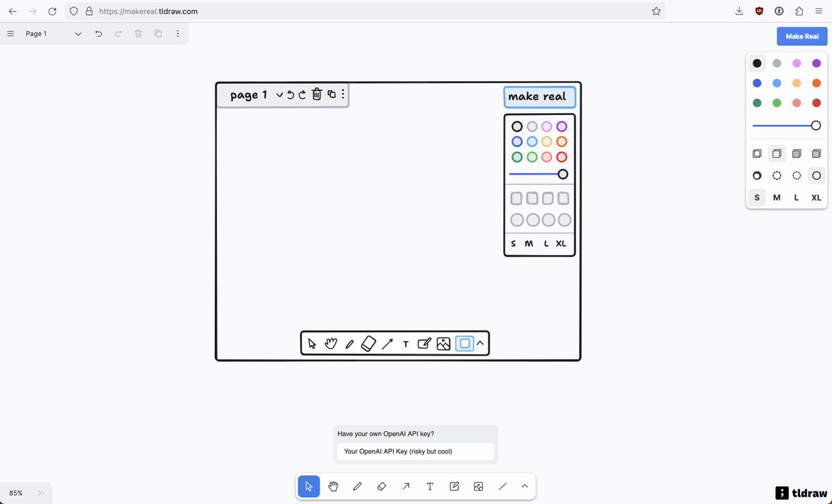Open the tldraw main hamburger menu
The image size is (832, 504).
click(10, 33)
